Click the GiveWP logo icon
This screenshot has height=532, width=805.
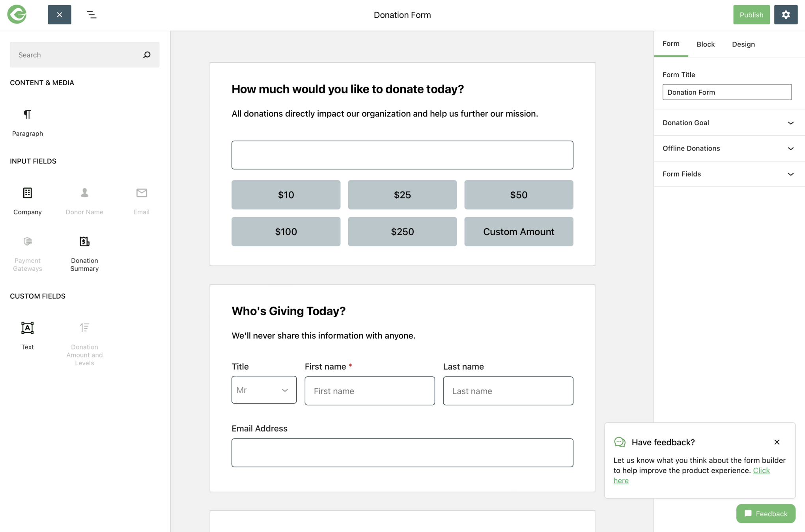(x=17, y=15)
